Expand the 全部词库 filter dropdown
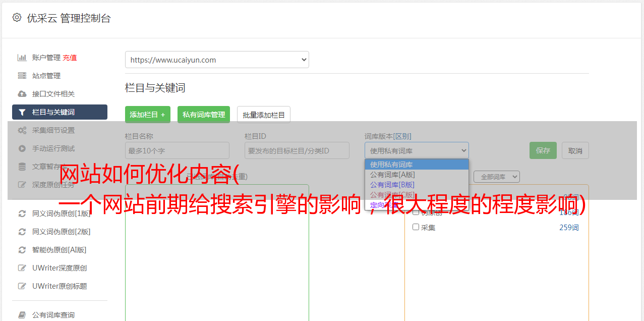644x321 pixels. (x=497, y=177)
